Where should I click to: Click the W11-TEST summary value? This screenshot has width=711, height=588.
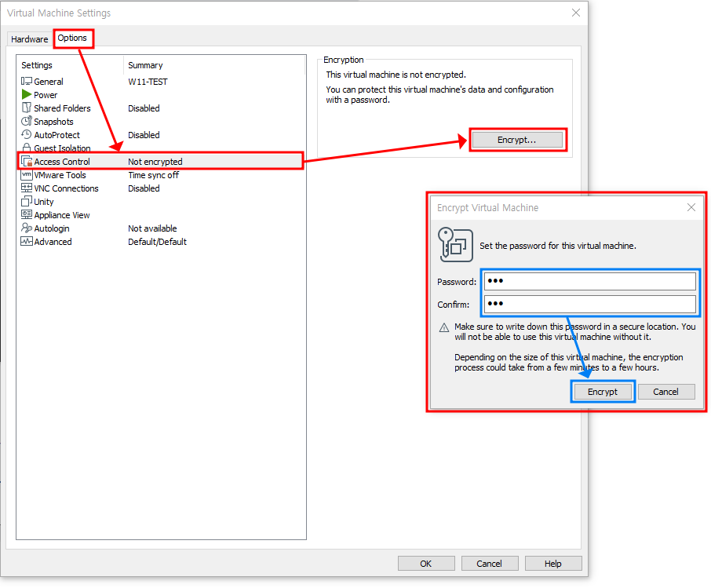point(148,82)
